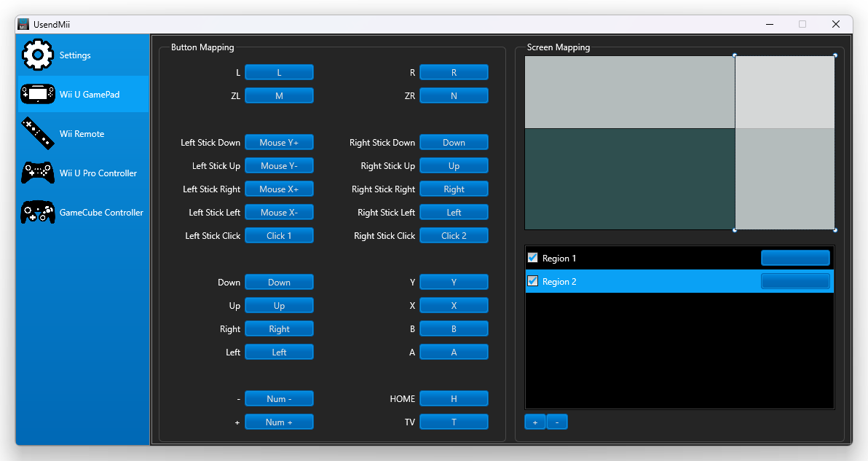Edit the D-pad Up row's Up mapping

279,305
